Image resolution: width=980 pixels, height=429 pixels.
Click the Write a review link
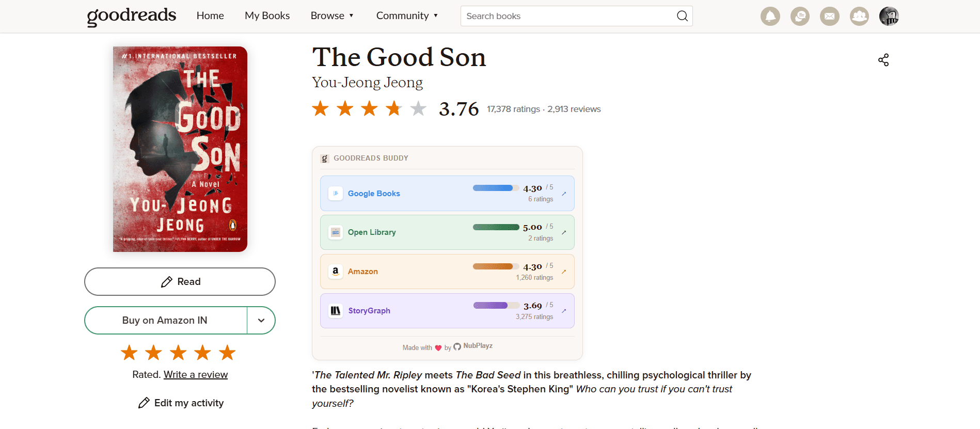tap(195, 374)
